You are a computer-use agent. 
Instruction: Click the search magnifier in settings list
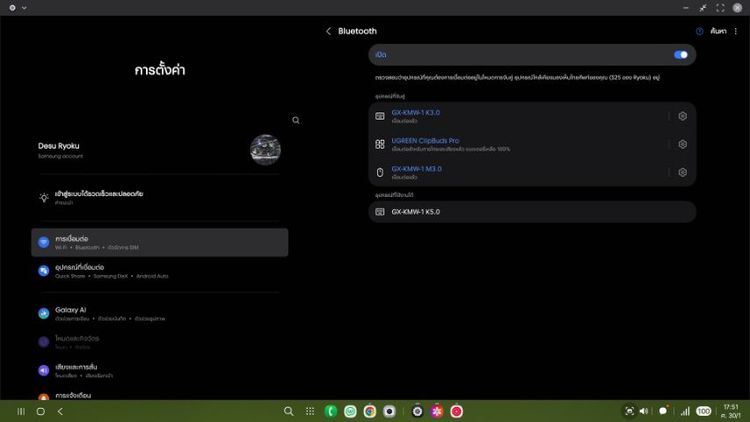[x=296, y=120]
